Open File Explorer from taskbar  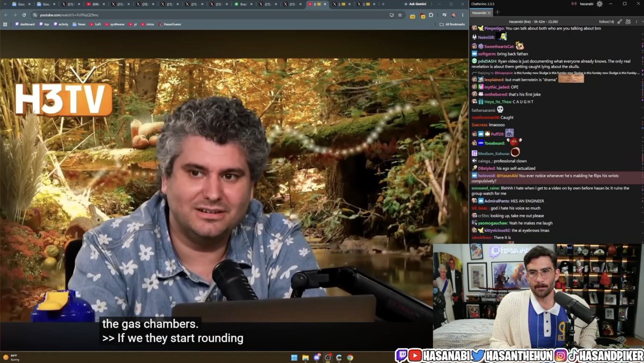[305, 358]
